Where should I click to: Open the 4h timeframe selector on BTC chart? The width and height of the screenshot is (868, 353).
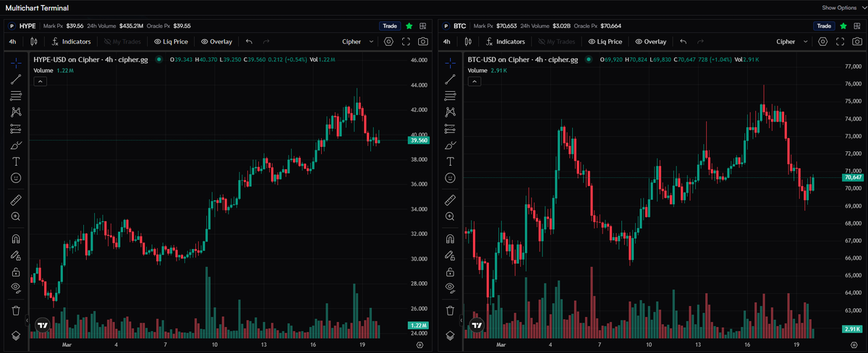coord(447,42)
